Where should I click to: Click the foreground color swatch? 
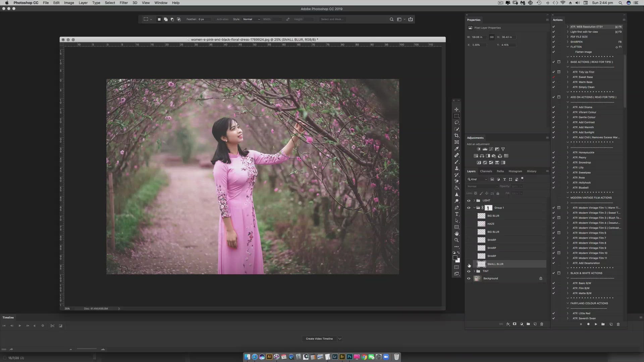point(455,258)
